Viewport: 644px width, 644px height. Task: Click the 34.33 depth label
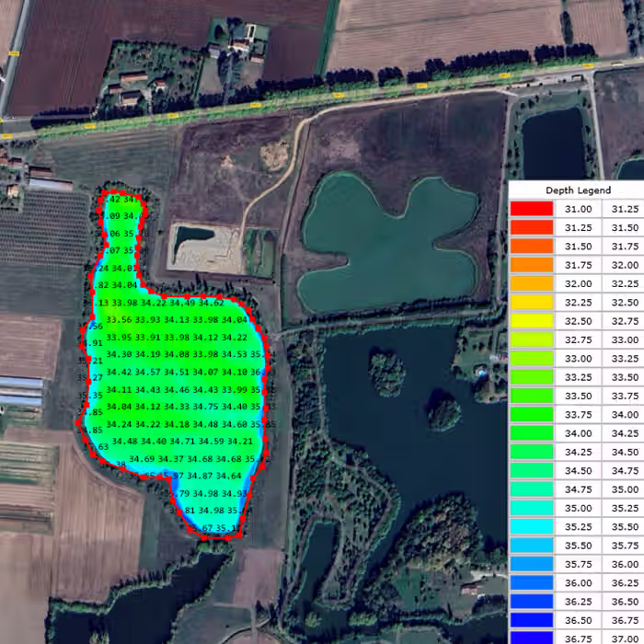click(x=177, y=407)
